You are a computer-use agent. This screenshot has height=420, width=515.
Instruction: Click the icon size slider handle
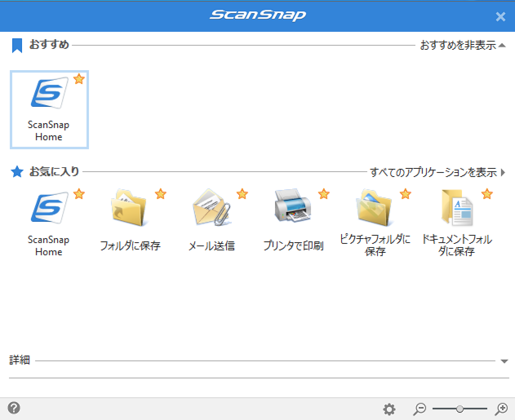460,409
